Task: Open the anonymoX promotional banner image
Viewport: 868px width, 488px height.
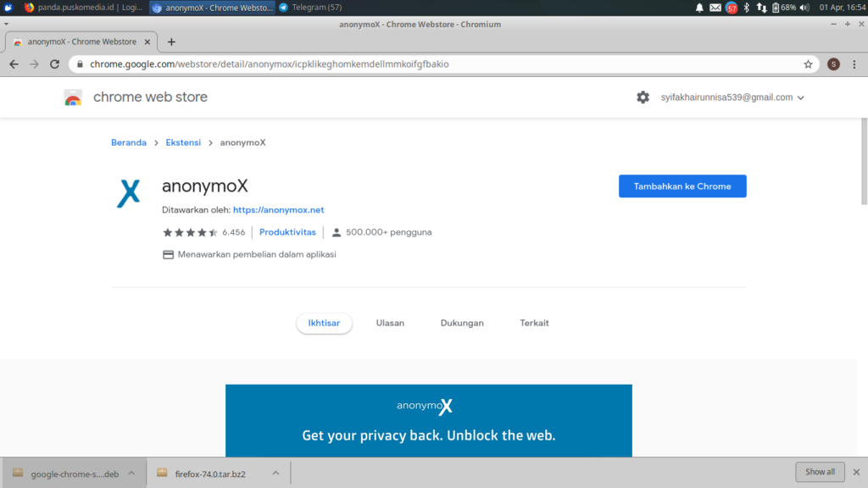Action: 428,420
